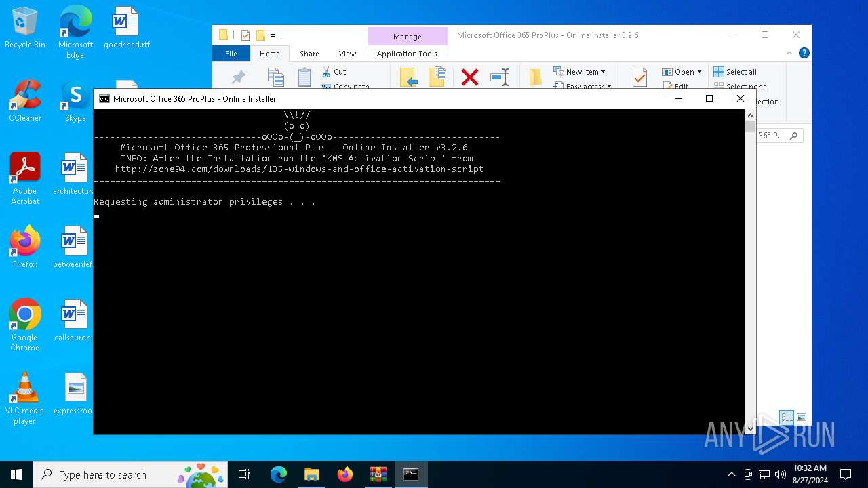Open Edge from the taskbar
Viewport: 868px width, 488px height.
(x=279, y=474)
